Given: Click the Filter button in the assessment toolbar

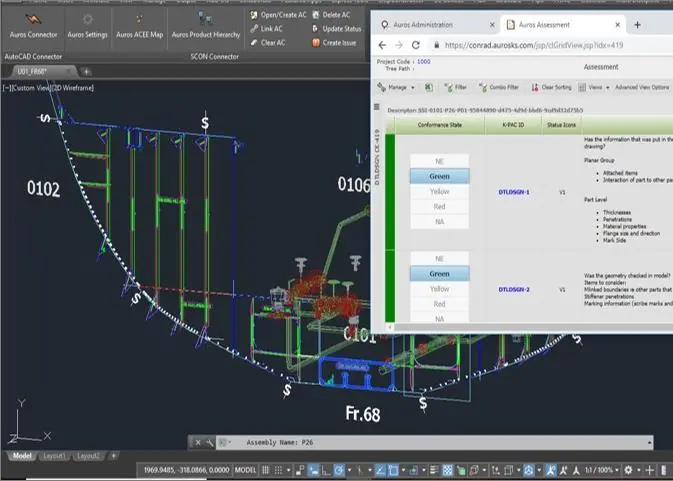Looking at the screenshot, I should coord(455,88).
